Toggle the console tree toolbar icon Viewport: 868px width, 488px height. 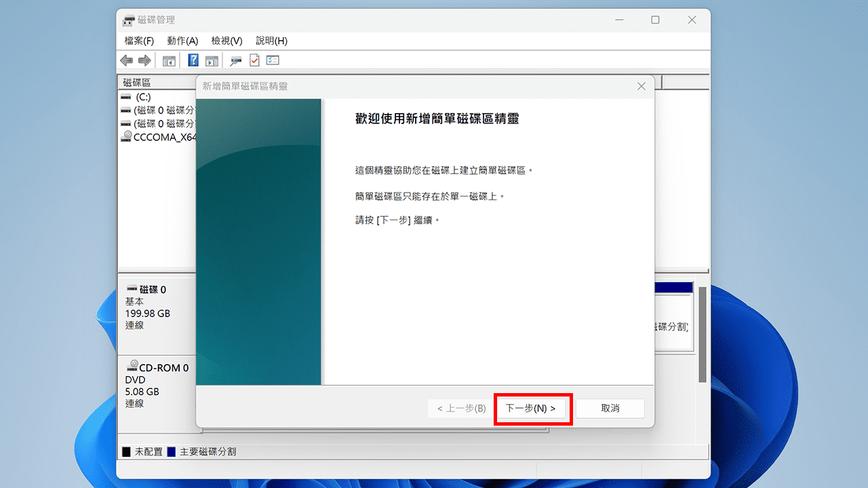169,60
